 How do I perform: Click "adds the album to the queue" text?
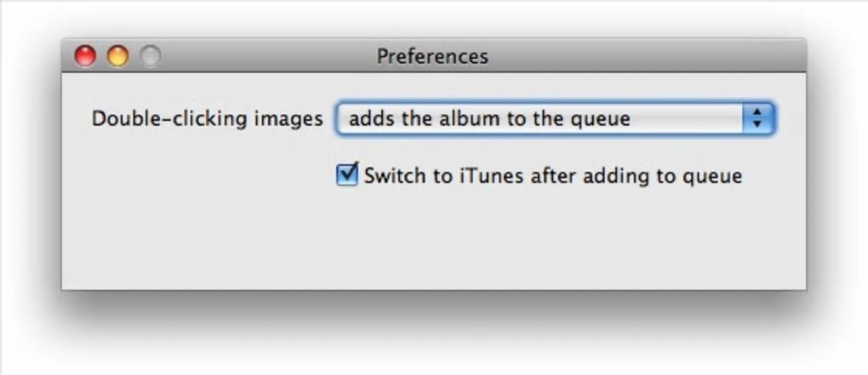489,119
